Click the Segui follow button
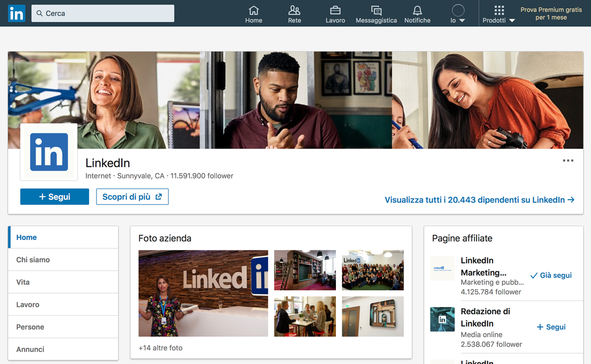 click(55, 197)
